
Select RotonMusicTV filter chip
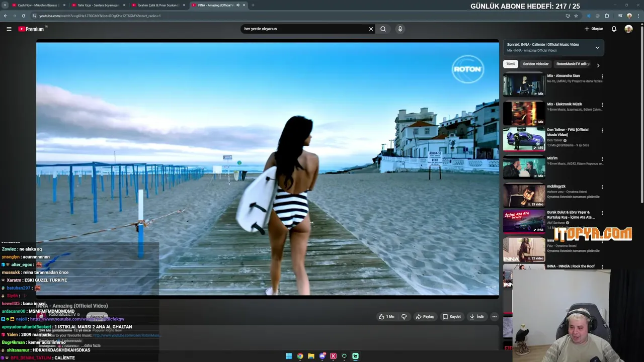(x=573, y=64)
